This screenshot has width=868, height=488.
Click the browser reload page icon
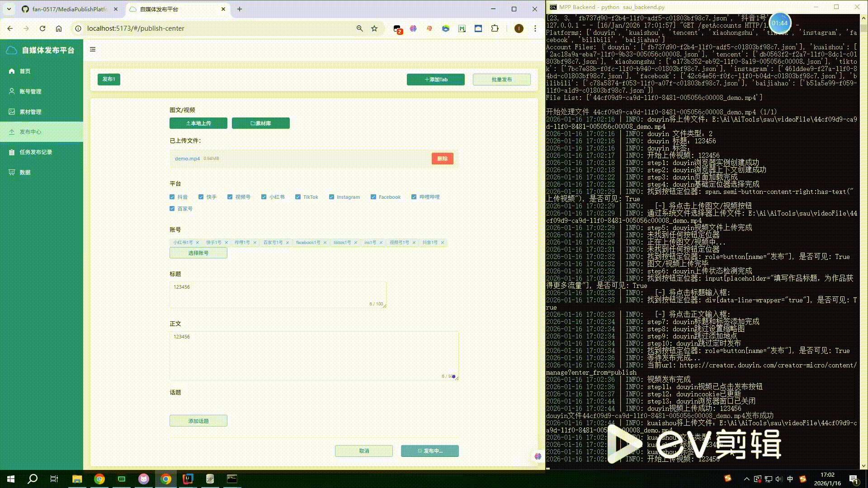coord(42,28)
